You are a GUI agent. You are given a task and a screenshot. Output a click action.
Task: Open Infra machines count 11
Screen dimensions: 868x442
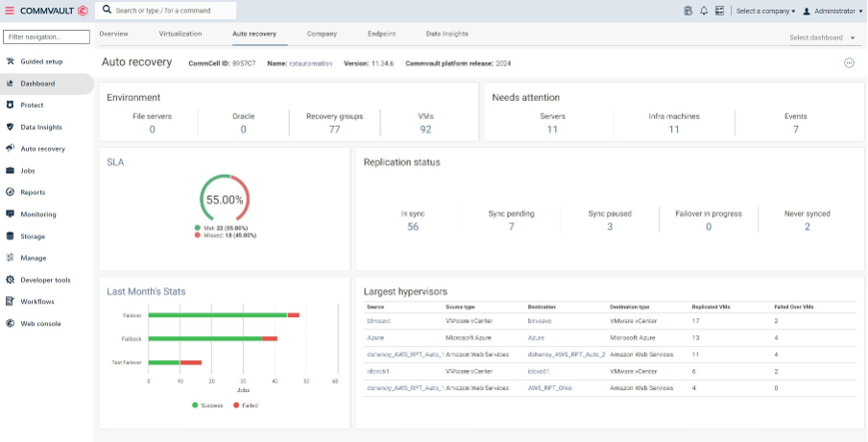674,130
